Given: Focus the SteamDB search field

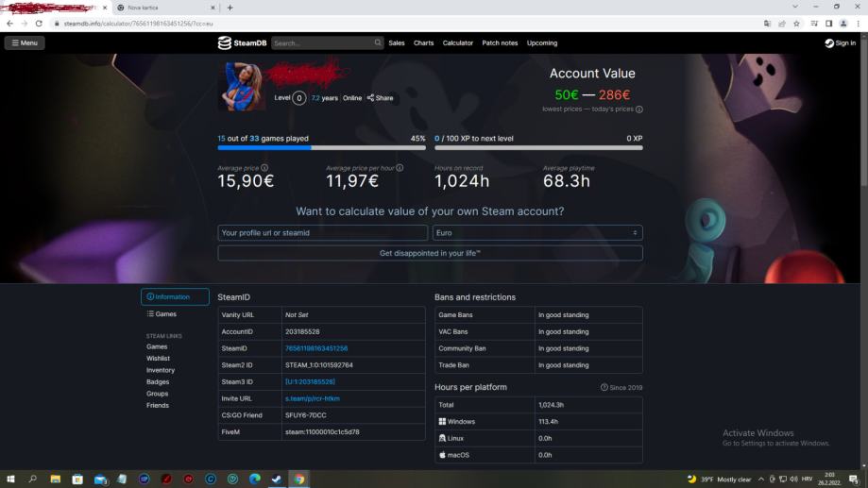Looking at the screenshot, I should click(322, 42).
